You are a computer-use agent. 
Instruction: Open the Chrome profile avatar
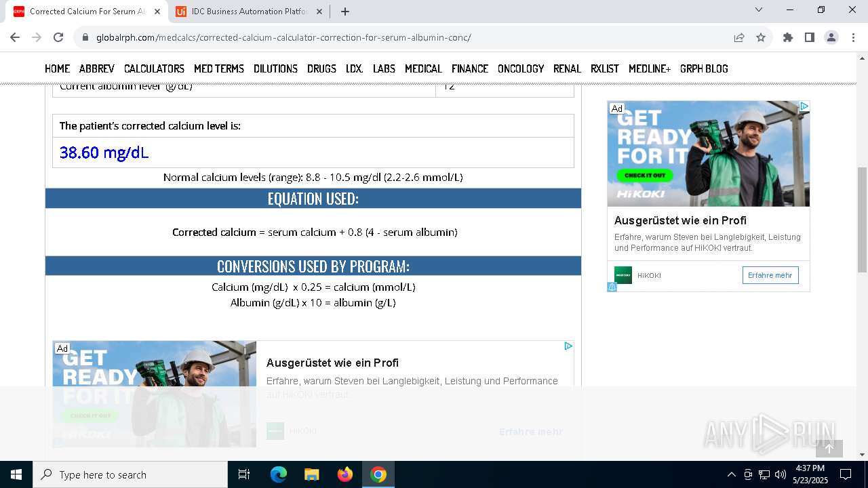click(x=831, y=37)
